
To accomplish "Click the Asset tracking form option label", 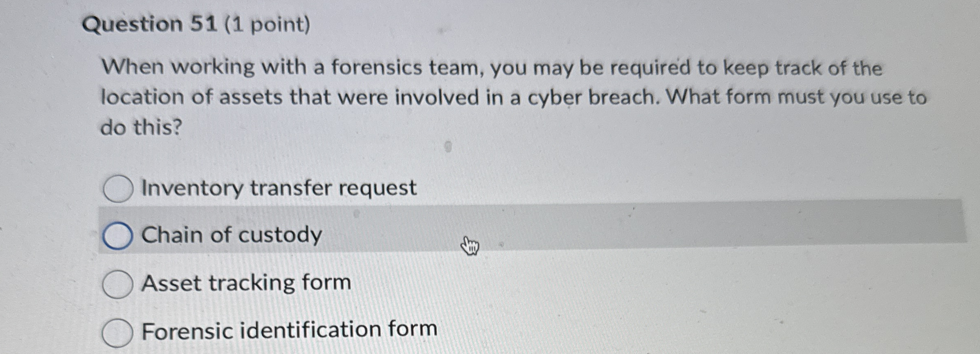I will 245,283.
